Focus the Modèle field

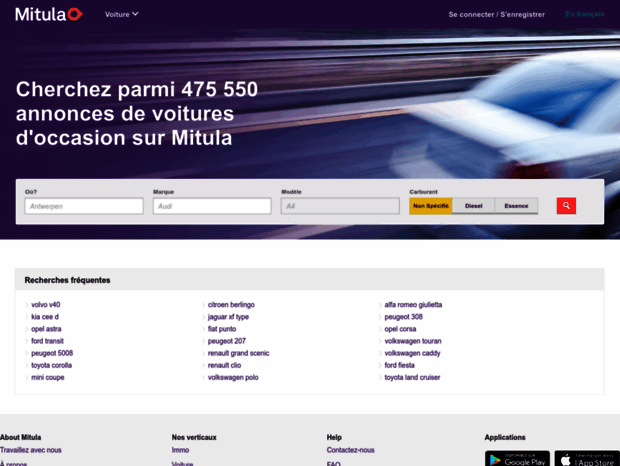(x=340, y=206)
